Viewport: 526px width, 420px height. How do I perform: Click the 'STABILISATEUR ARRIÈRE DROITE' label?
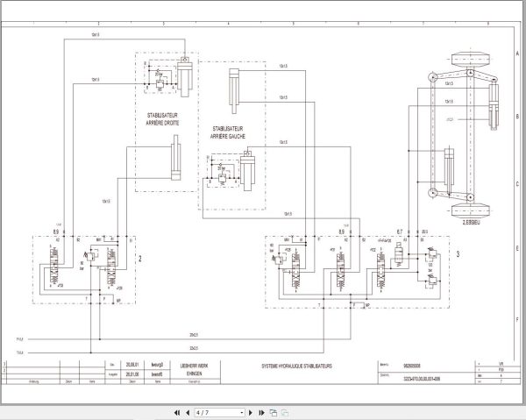pyautogui.click(x=162, y=119)
